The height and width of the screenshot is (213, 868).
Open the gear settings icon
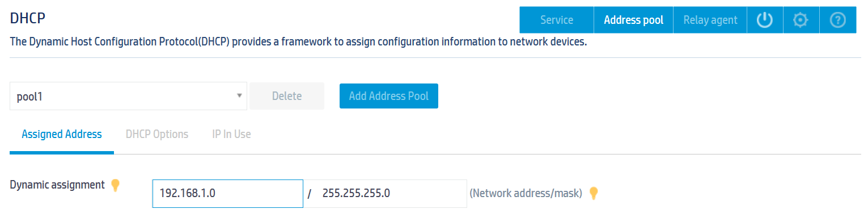click(x=800, y=20)
